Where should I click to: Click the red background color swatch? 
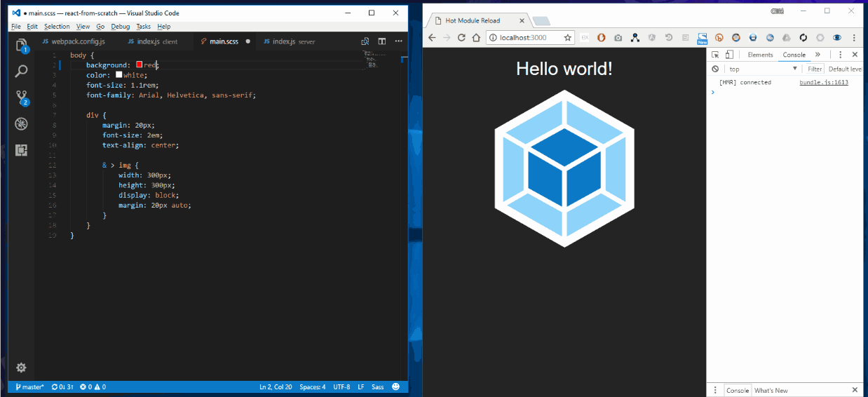pyautogui.click(x=140, y=65)
